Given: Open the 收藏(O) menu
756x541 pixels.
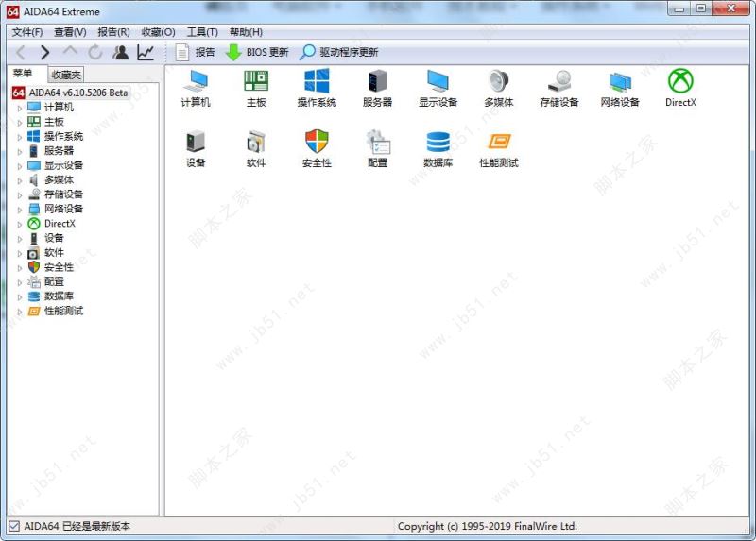Looking at the screenshot, I should tap(158, 32).
